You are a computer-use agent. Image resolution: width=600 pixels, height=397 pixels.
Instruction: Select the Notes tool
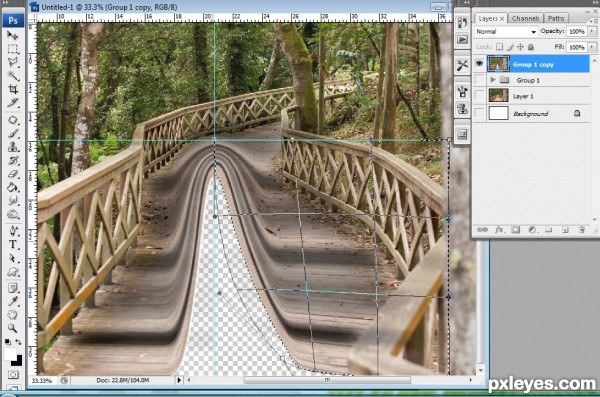point(13,288)
